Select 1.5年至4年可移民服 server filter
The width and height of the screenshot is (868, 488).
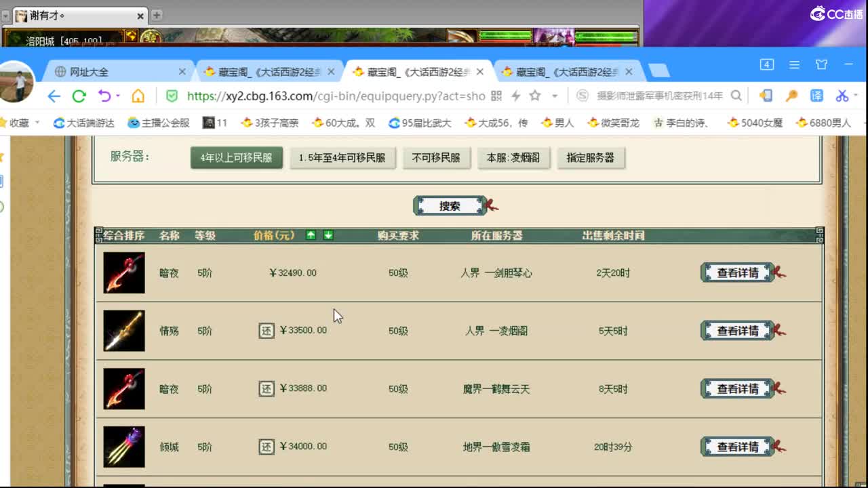click(342, 158)
